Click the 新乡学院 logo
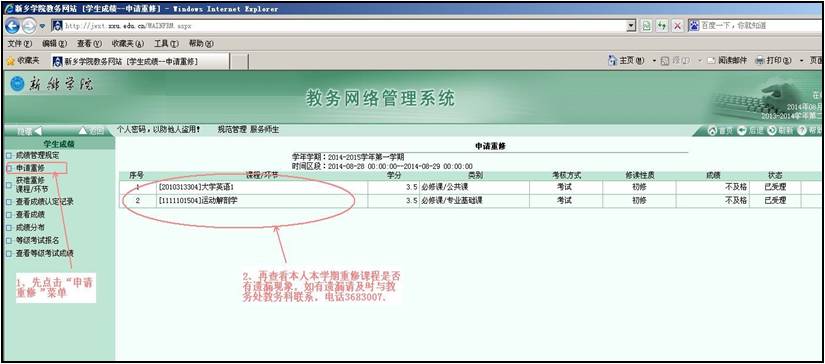825x364 pixels. (x=52, y=84)
